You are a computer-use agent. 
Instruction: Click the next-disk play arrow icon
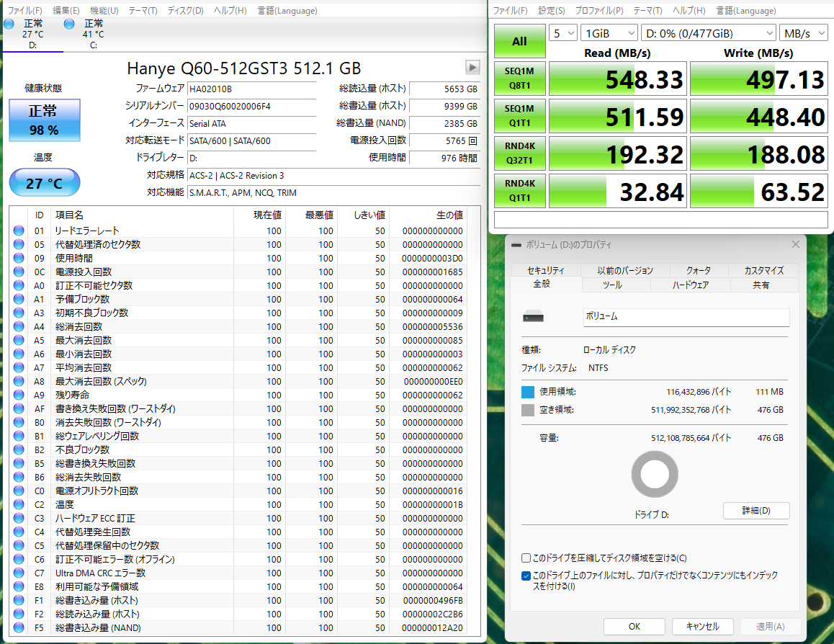[x=472, y=67]
